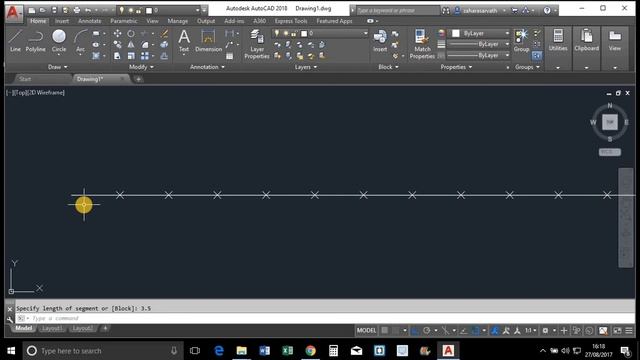640x360 pixels.
Task: Open the AutoCAD application menu logo
Action: click(13, 12)
